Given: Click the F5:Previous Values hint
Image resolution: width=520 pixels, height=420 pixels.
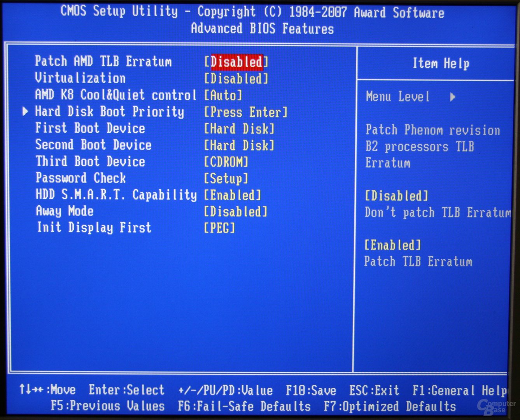Looking at the screenshot, I should (108, 406).
